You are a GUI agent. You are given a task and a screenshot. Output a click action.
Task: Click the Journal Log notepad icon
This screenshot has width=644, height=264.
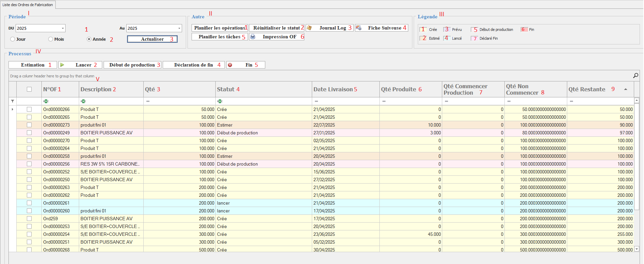click(x=309, y=28)
